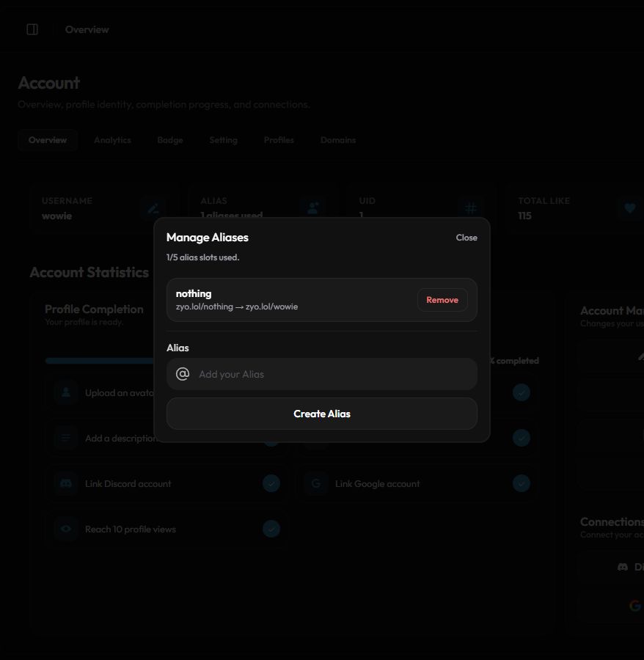Click the Google icon beside Link Google account
Screen dimensions: 644x660
pyautogui.click(x=316, y=483)
